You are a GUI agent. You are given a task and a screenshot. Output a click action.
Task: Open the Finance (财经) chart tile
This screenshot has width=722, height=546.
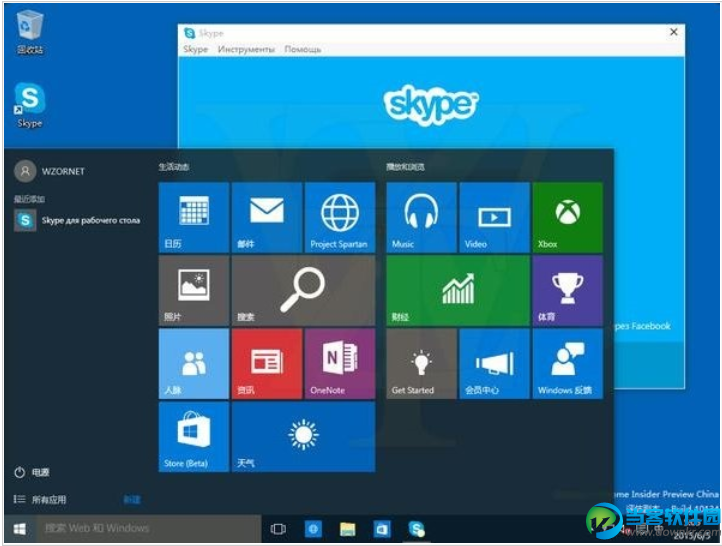coord(458,290)
